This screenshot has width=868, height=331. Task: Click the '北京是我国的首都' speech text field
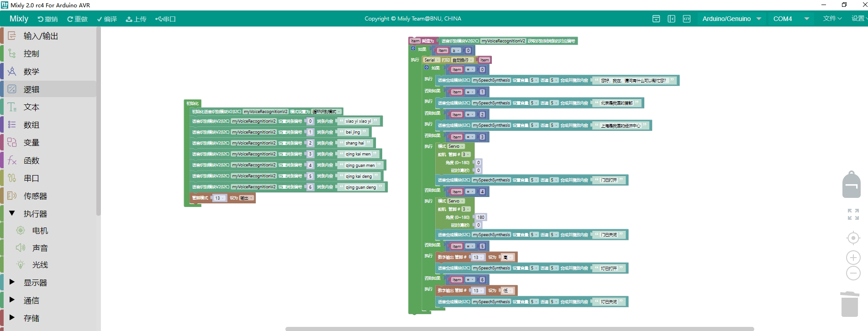[617, 103]
